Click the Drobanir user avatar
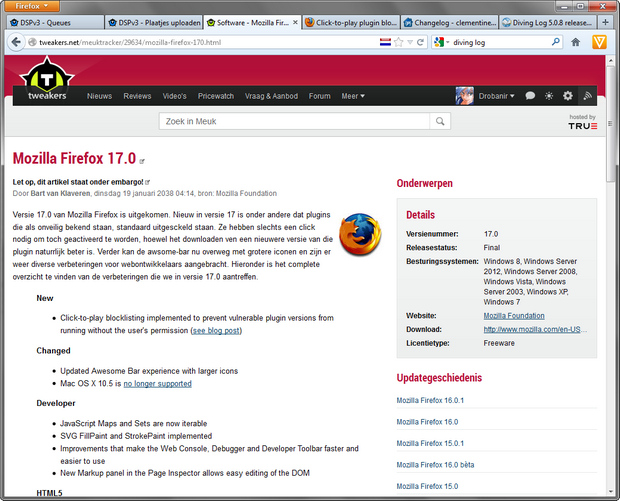Viewport: 620px width, 501px height. click(x=464, y=96)
